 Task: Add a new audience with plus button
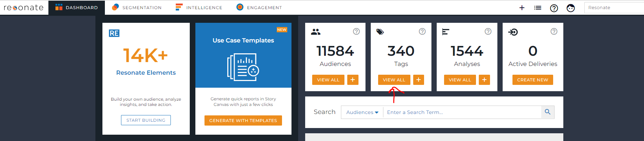tap(353, 80)
